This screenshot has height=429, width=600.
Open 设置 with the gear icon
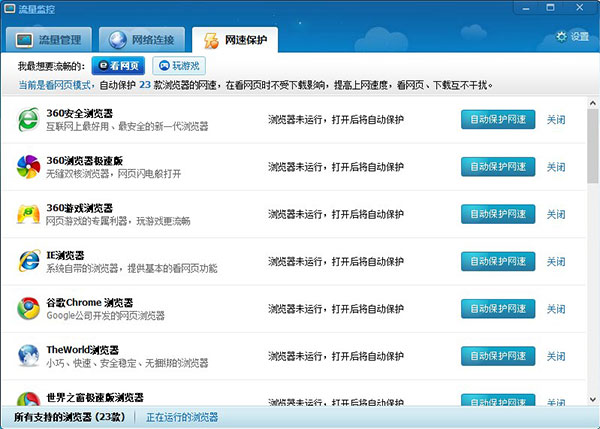(x=573, y=37)
